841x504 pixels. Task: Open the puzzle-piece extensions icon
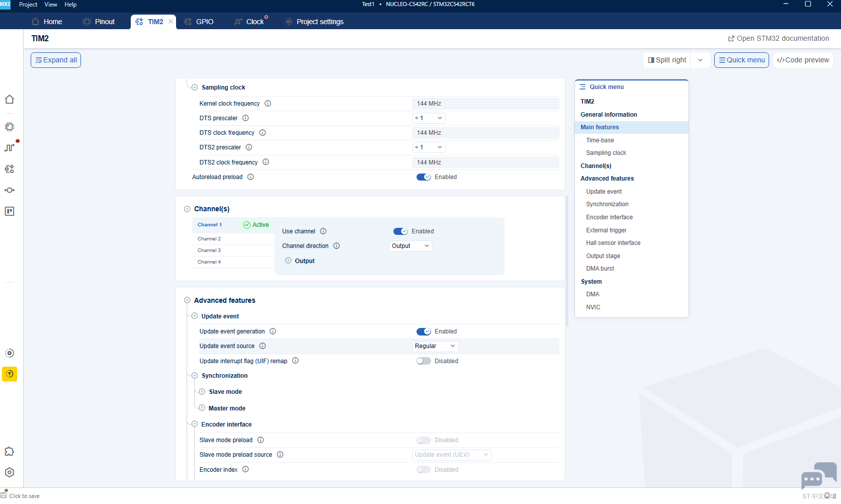[10, 451]
